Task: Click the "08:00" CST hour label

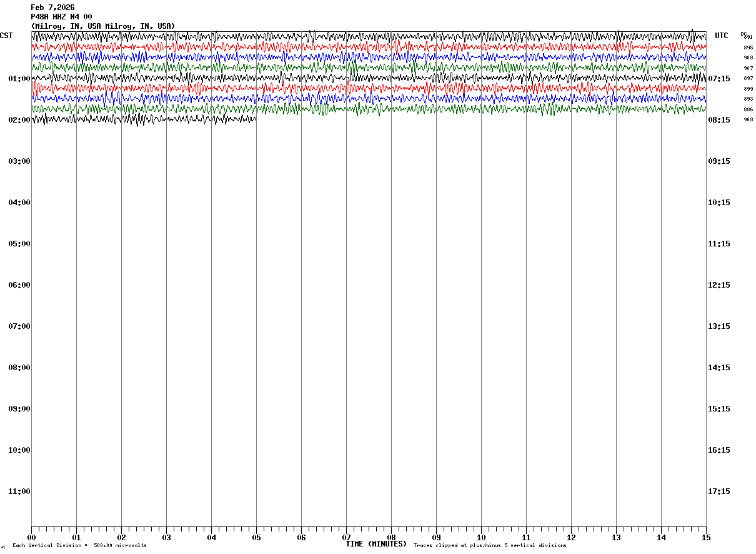Action: click(x=19, y=368)
